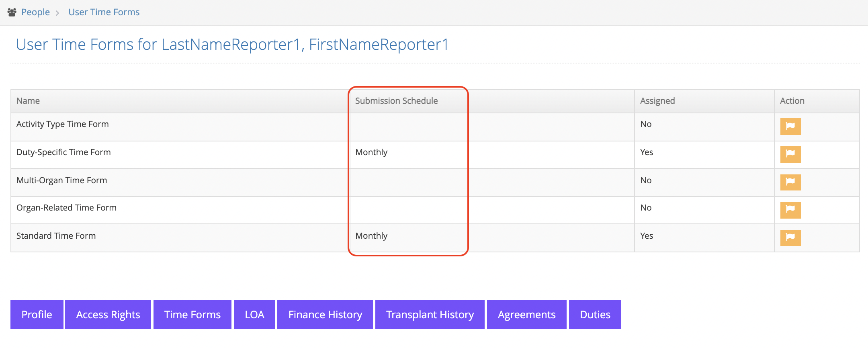Image resolution: width=868 pixels, height=348 pixels.
Task: Click the flag icon for Duty-Specific Time Form
Action: tap(790, 155)
